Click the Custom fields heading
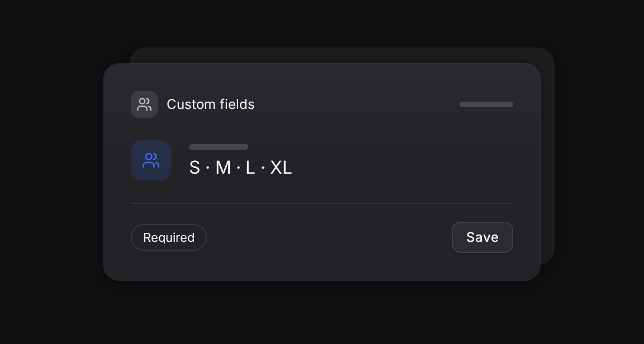This screenshot has height=344, width=644. coord(210,104)
